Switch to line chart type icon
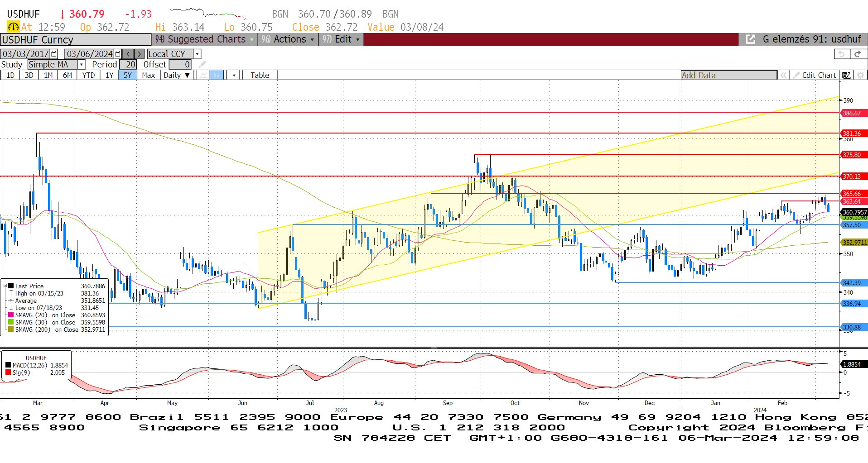The image size is (868, 463). click(x=203, y=75)
